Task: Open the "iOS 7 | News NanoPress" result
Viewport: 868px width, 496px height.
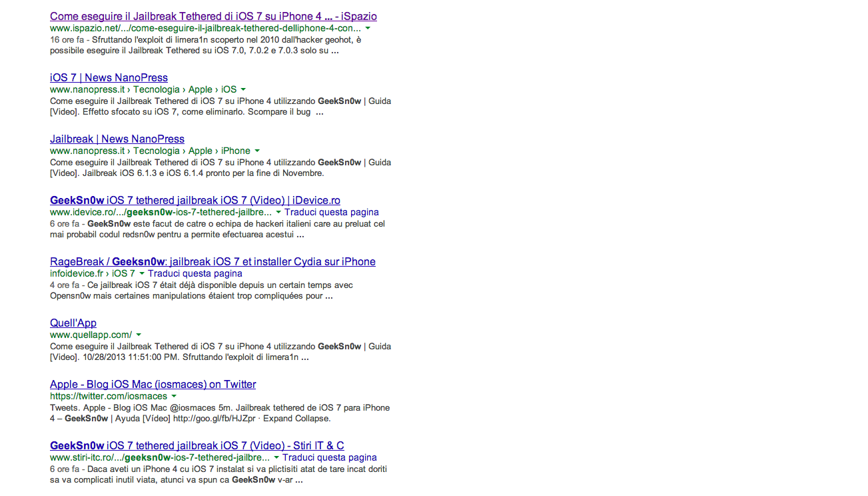Action: pos(109,77)
